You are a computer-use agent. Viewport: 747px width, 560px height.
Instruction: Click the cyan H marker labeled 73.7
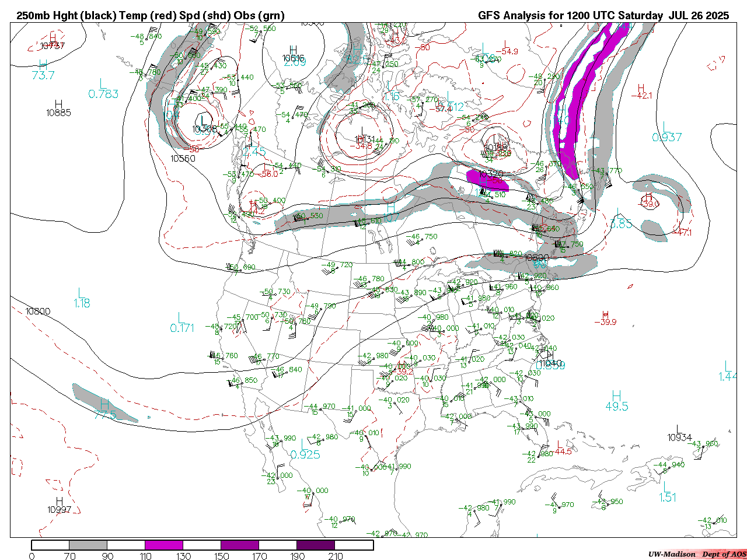tap(43, 65)
